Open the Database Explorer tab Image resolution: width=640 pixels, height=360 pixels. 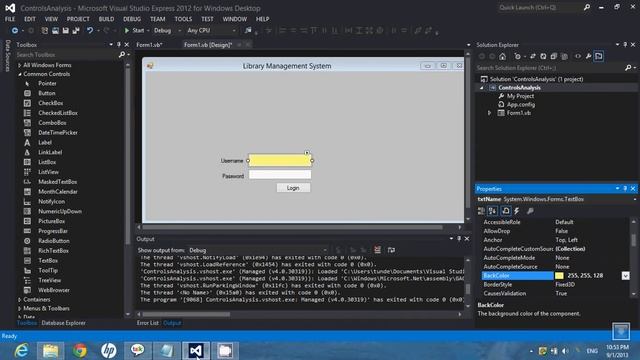tap(64, 323)
